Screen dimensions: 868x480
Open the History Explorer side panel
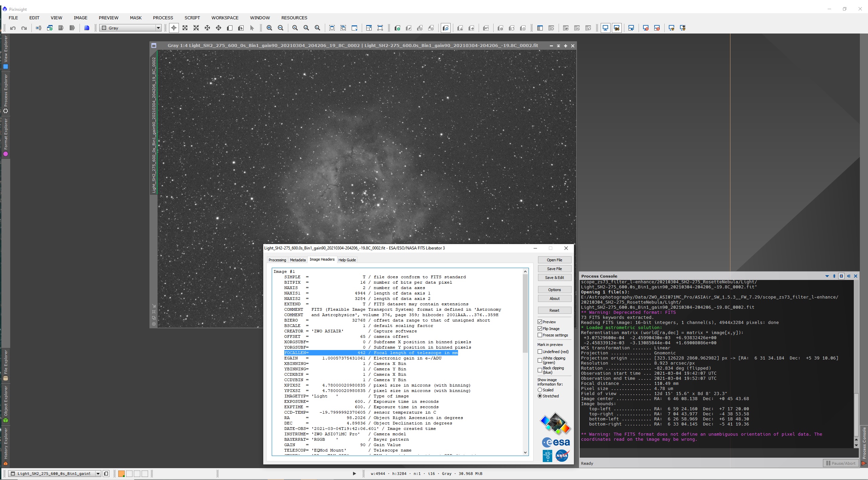5,446
